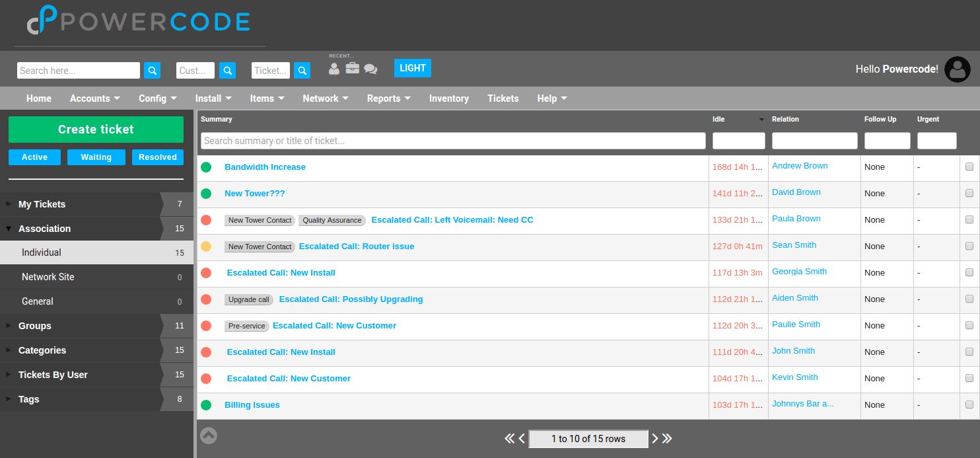Click the recent work orders briefcase icon
Viewport: 980px width, 458px height.
click(x=352, y=68)
